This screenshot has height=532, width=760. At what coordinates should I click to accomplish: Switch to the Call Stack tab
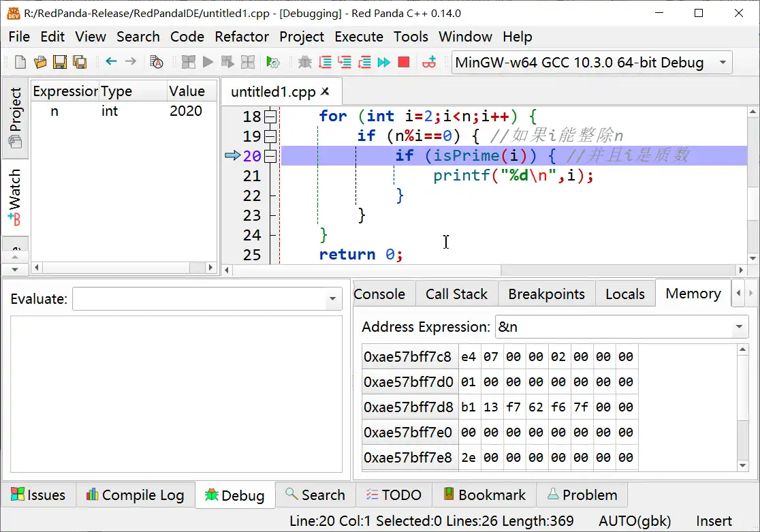point(456,294)
